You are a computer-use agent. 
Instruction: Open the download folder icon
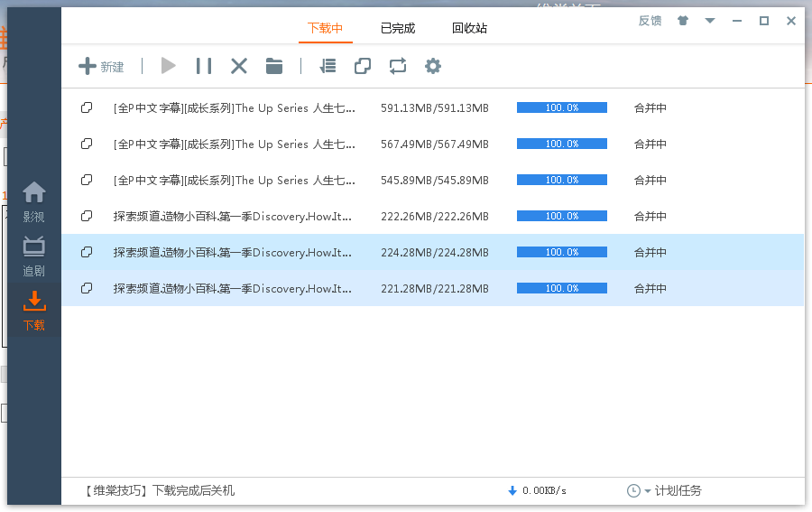coord(274,66)
